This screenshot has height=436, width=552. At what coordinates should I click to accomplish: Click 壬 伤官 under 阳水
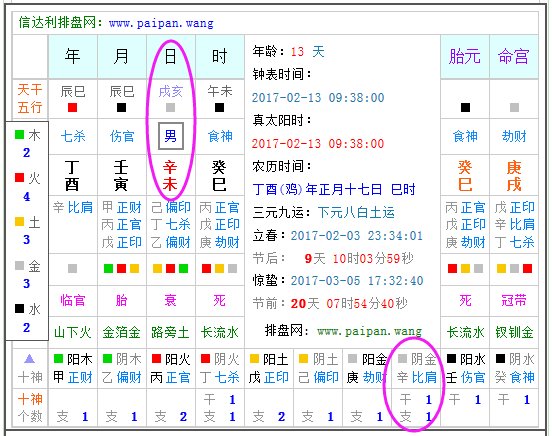tap(465, 378)
